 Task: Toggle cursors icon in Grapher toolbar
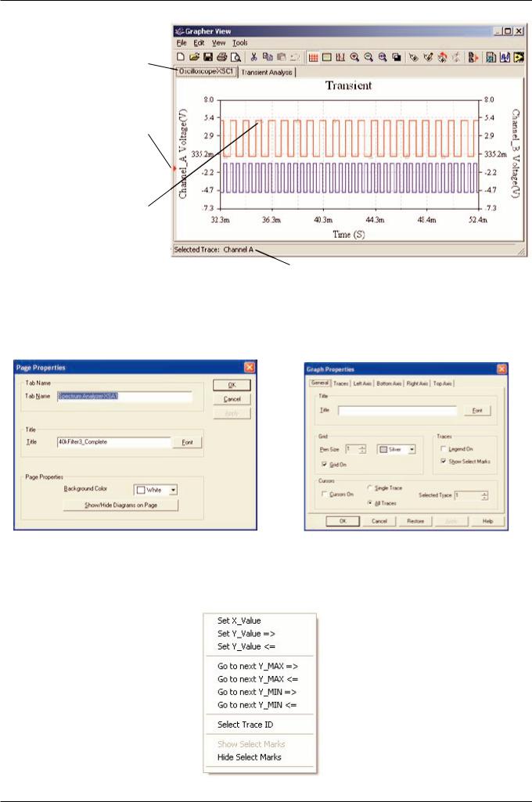[340, 57]
